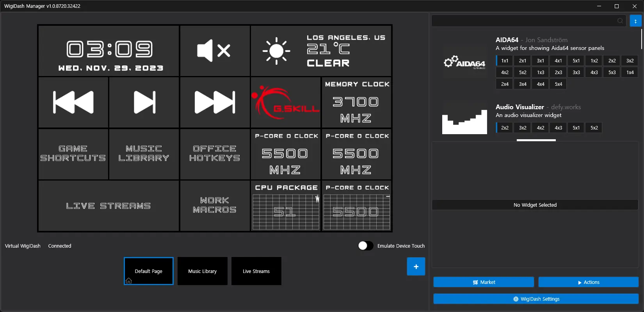Open WigiDash Settings
The height and width of the screenshot is (312, 644).
point(535,299)
